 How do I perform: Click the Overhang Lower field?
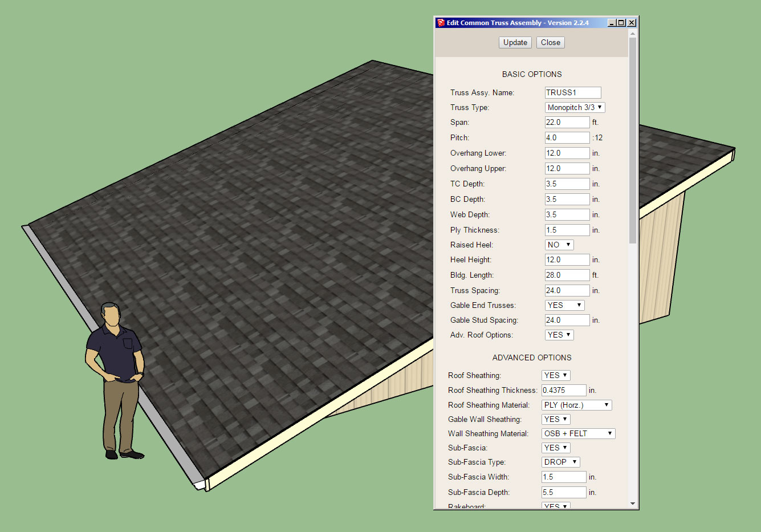pyautogui.click(x=567, y=153)
